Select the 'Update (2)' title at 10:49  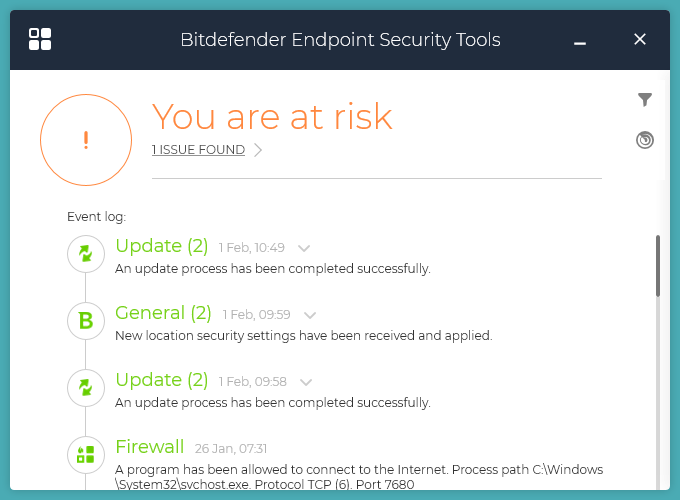(161, 246)
